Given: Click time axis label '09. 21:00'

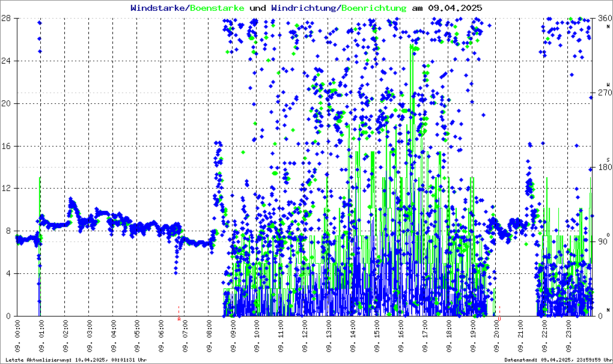Looking at the screenshot, I should (520, 336).
